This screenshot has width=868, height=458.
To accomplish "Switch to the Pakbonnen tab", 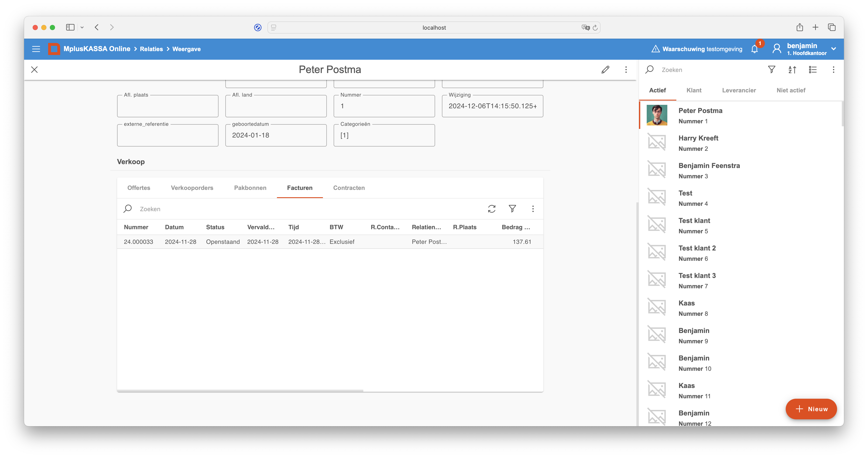I will pyautogui.click(x=250, y=188).
